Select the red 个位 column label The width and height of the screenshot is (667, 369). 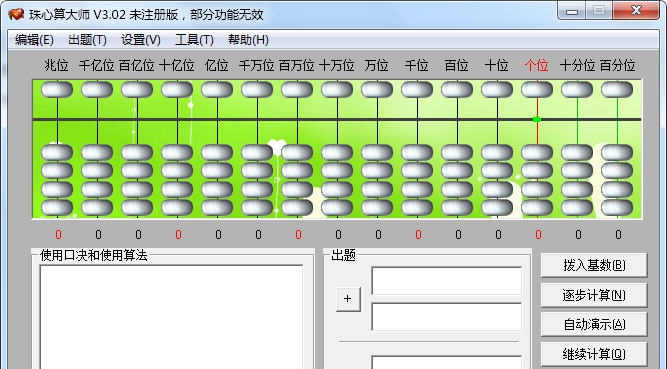(537, 66)
